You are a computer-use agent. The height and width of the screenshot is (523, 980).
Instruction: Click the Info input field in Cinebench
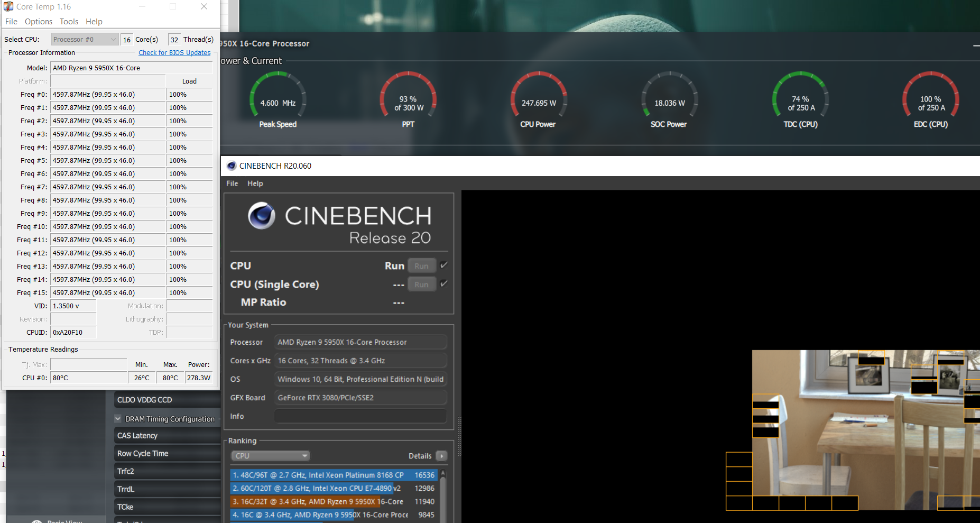tap(360, 416)
